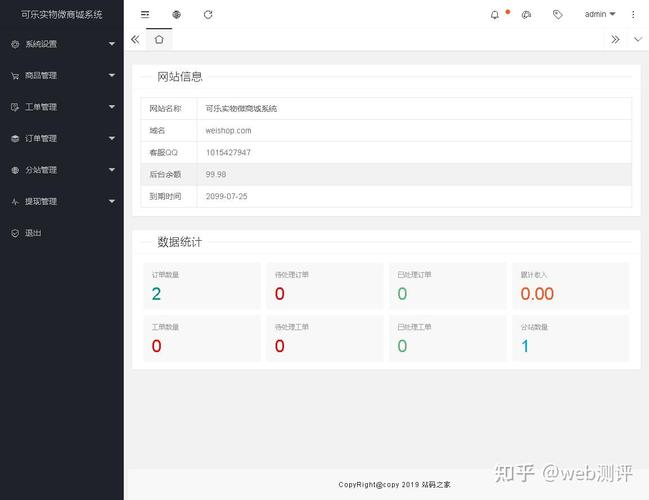This screenshot has width=649, height=500.
Task: Click the CopyRight 站码之家 footer text
Action: (394, 484)
